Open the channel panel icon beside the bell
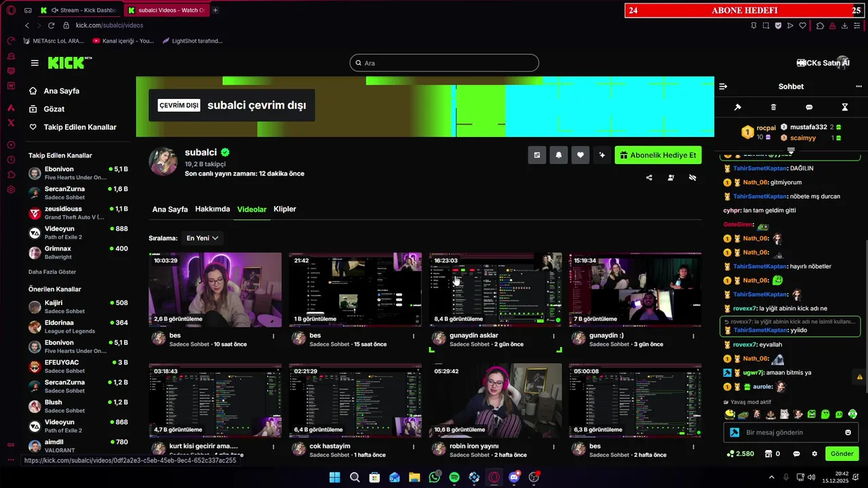Viewport: 868px width, 488px height. tap(536, 155)
